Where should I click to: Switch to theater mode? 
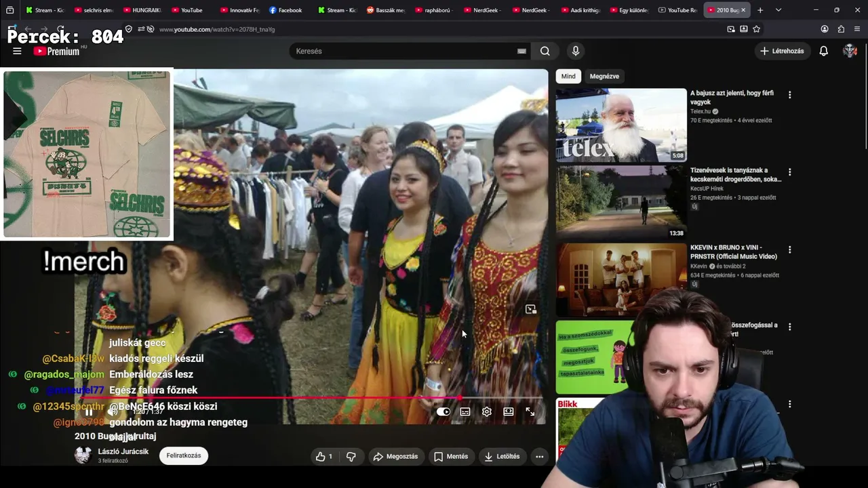[x=509, y=411]
